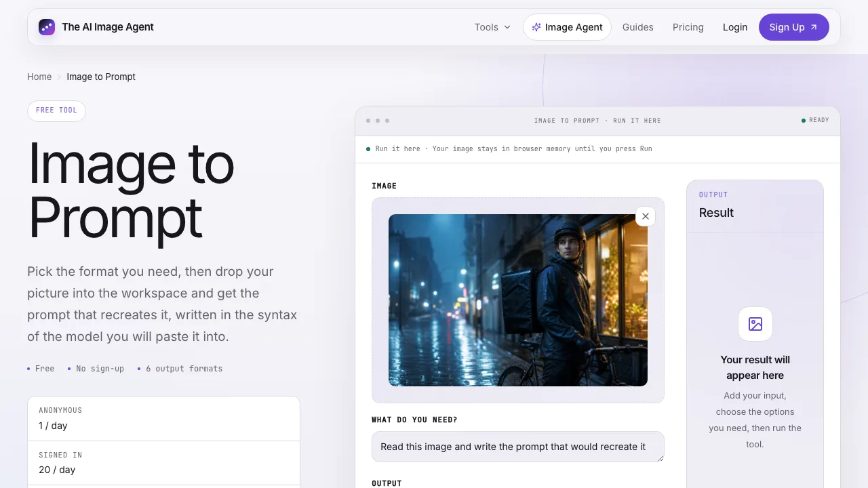Remove the uploaded image with the X

pyautogui.click(x=646, y=216)
